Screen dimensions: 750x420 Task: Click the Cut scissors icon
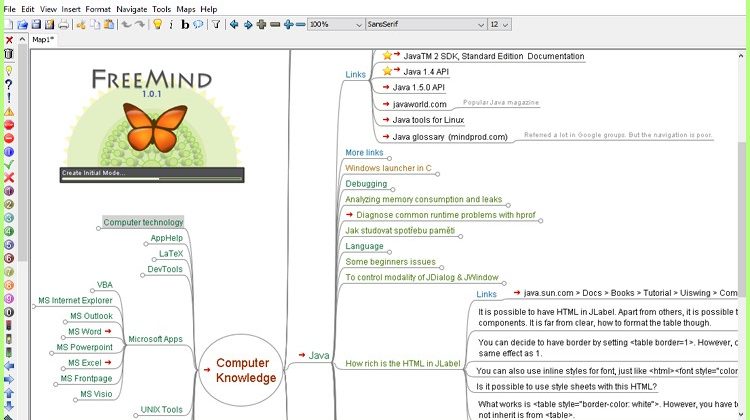(x=81, y=24)
